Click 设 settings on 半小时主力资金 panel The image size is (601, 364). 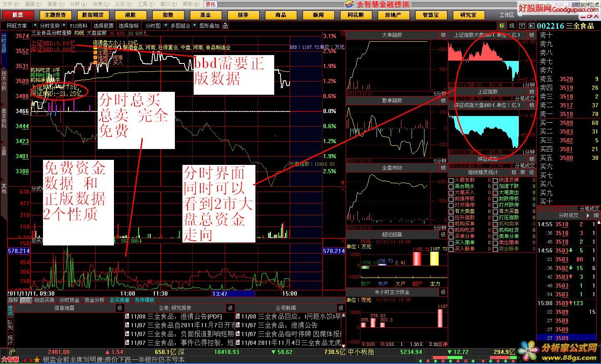(443, 292)
